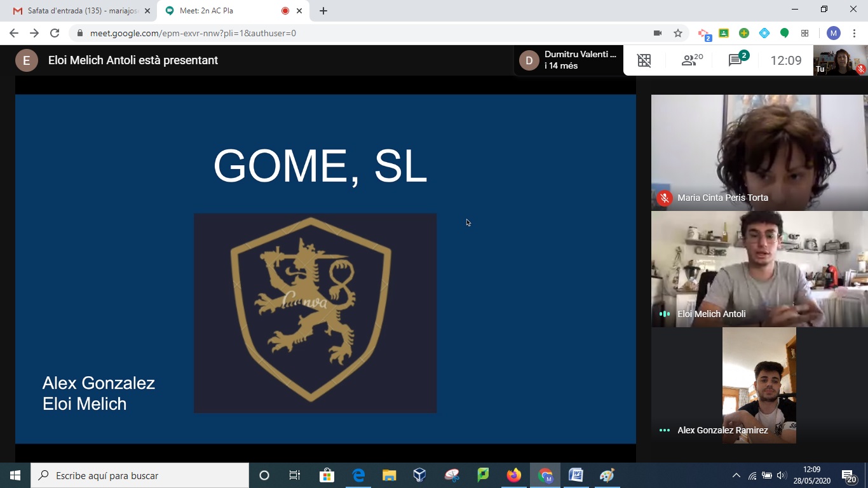Expand Dumitru Valenti and 14 more participants
The width and height of the screenshot is (868, 488).
568,60
